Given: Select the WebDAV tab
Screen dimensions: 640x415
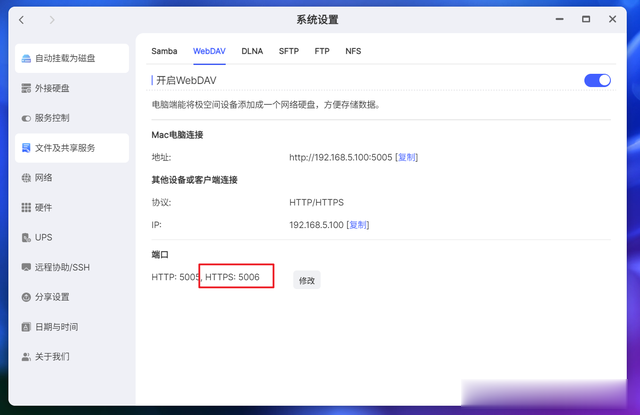Looking at the screenshot, I should coord(209,51).
